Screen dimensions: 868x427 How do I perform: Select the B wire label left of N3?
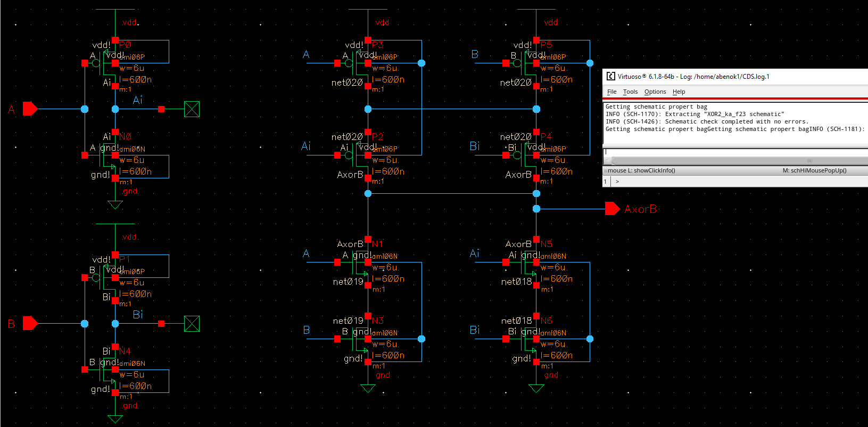(306, 330)
